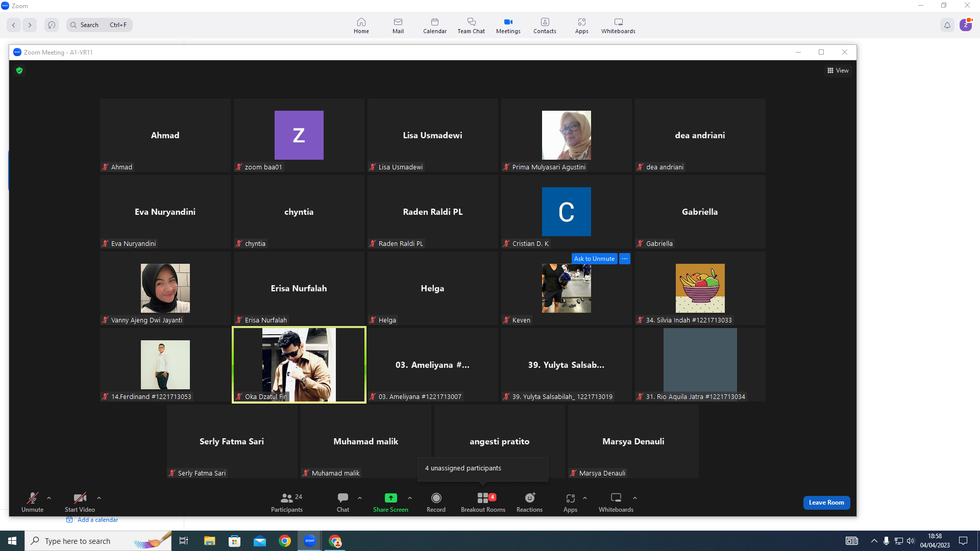Select Vanny Ajeng Dwi Jayanti's tile
The height and width of the screenshot is (551, 980).
click(165, 288)
